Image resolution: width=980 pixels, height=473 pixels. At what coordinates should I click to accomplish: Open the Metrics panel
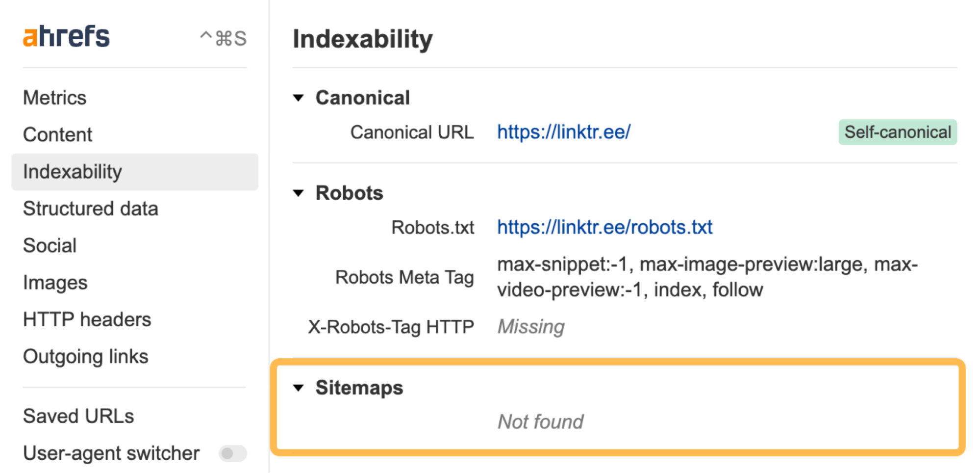54,97
